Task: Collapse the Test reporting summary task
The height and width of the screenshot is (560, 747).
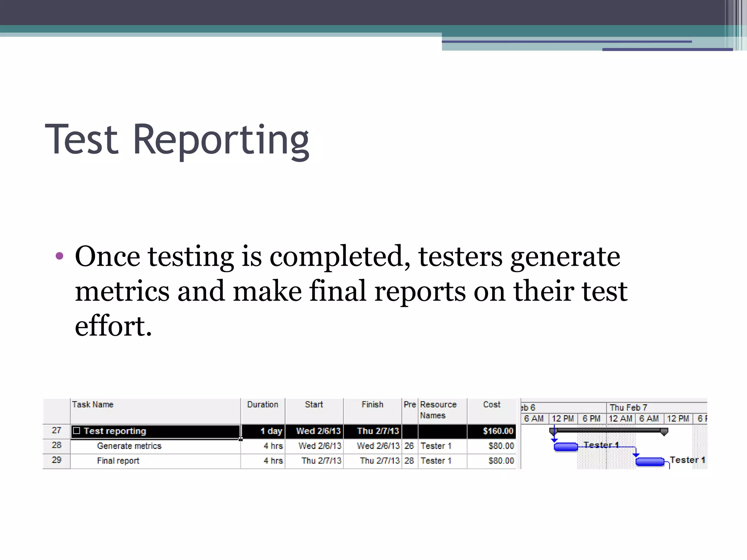Action: [x=76, y=431]
